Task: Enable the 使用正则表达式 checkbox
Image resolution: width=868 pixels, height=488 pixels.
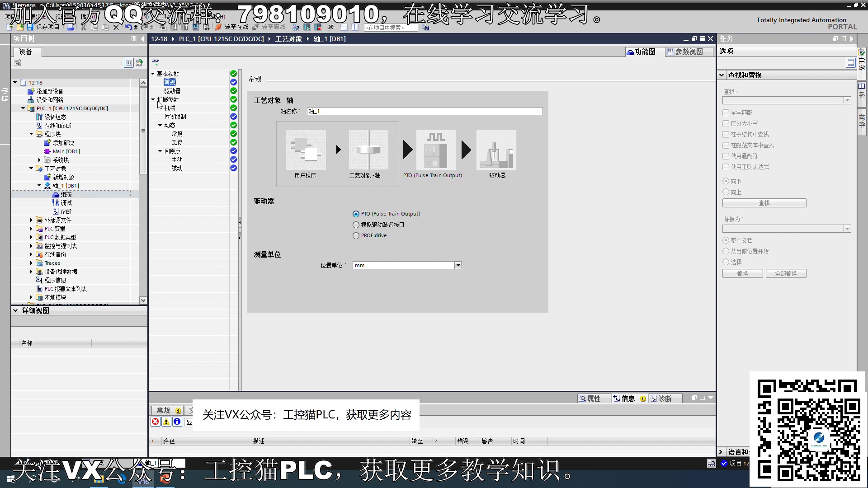Action: [x=726, y=167]
